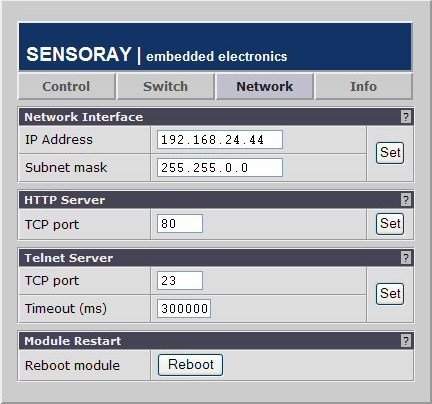Select the Network tab
Viewport: 432px width, 404px height.
265,87
